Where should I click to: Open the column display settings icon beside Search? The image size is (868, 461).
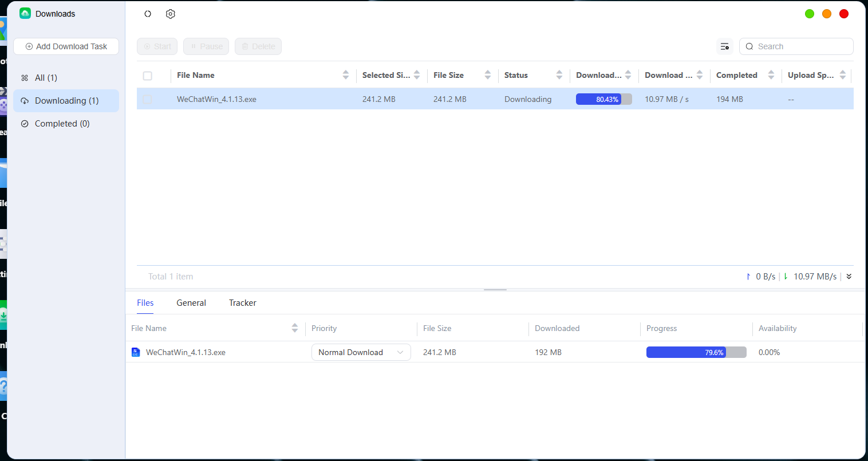tap(725, 46)
